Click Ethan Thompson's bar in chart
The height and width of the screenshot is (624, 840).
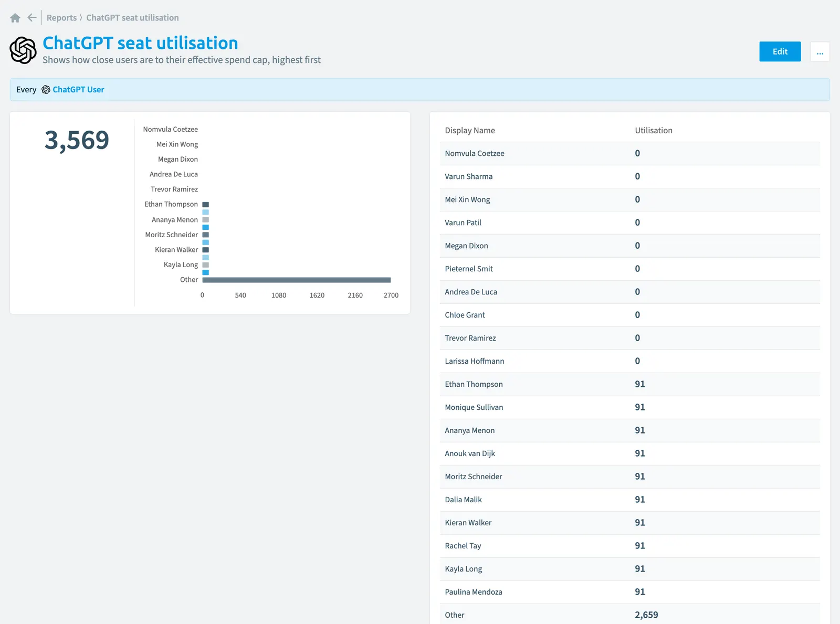coord(206,205)
